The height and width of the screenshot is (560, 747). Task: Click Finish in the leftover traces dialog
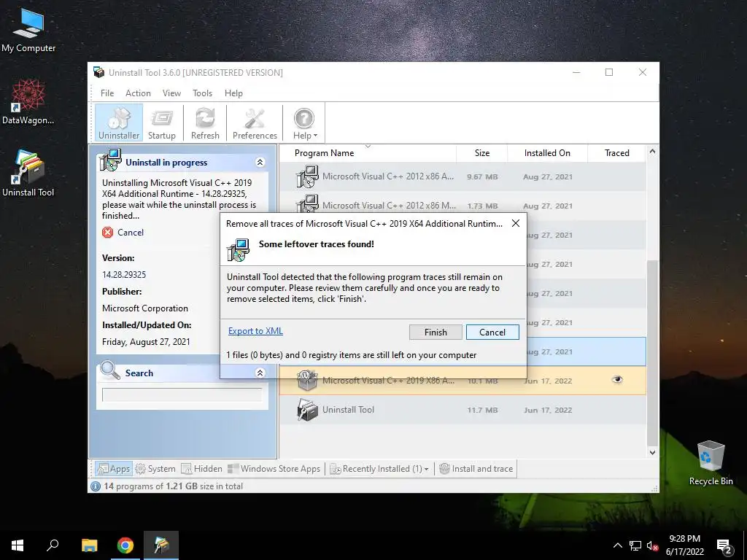point(436,332)
